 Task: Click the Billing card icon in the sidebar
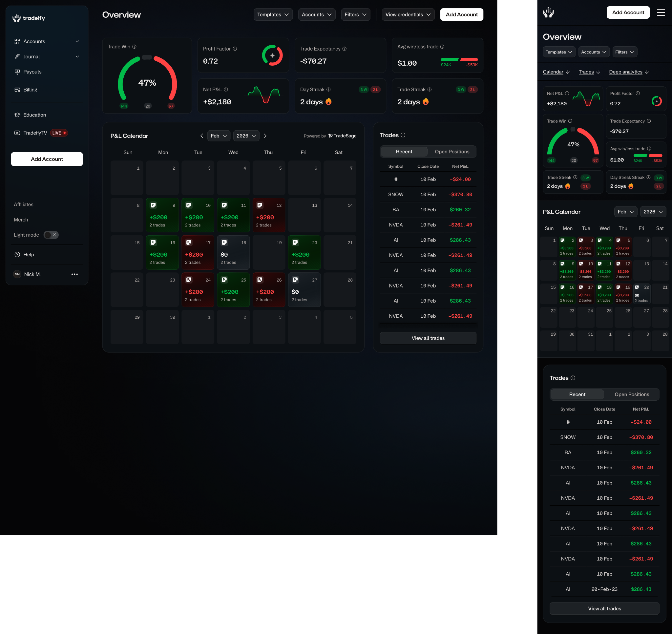17,90
